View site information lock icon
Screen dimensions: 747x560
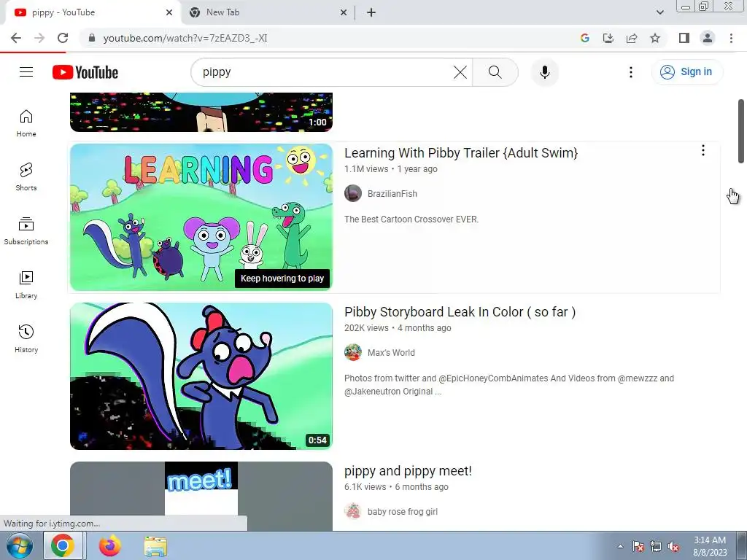[92, 38]
